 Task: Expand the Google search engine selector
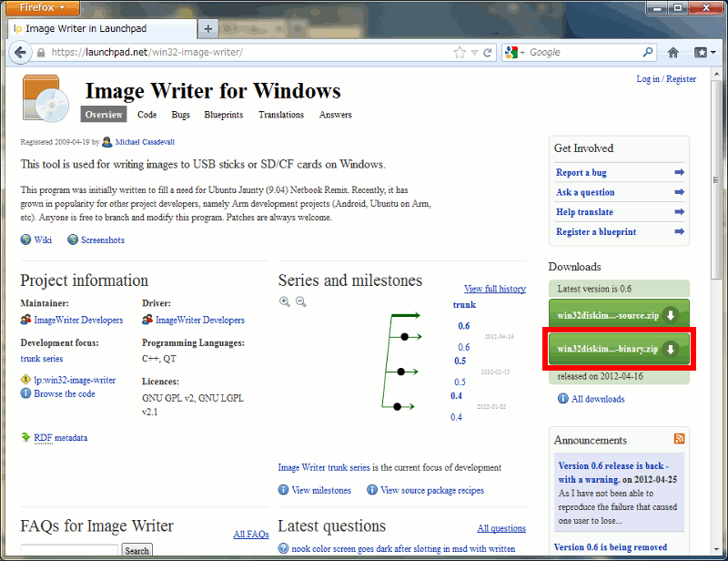click(x=514, y=52)
